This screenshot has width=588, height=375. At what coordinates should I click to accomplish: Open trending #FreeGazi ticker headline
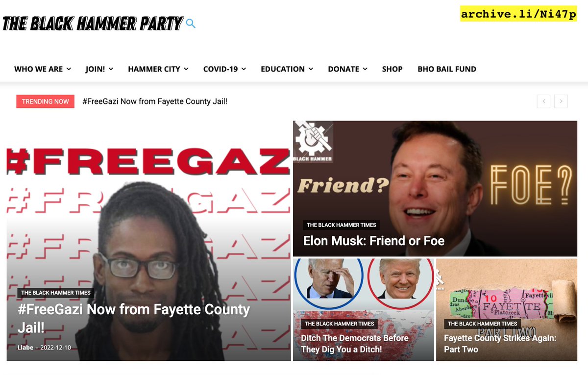[x=155, y=101]
